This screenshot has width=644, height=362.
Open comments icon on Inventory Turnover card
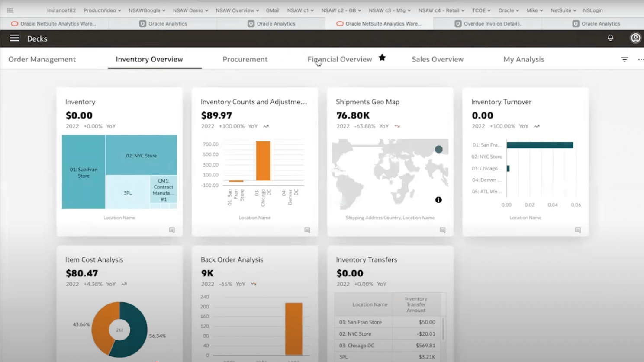coord(577,230)
